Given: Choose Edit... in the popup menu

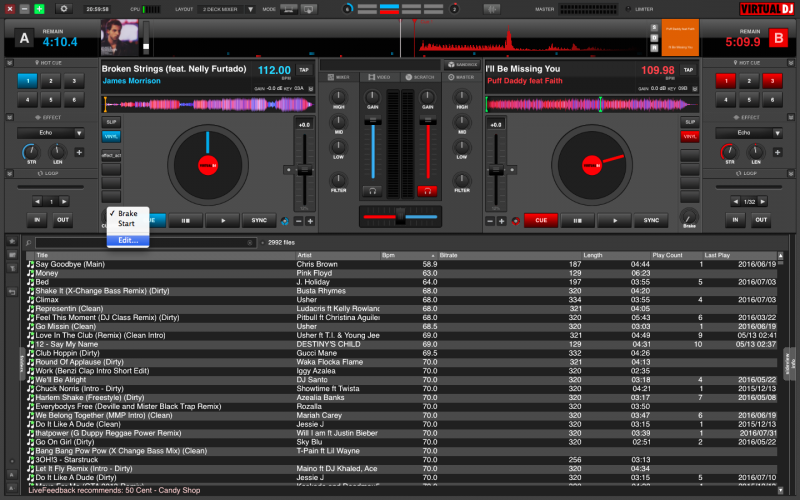Looking at the screenshot, I should point(128,240).
